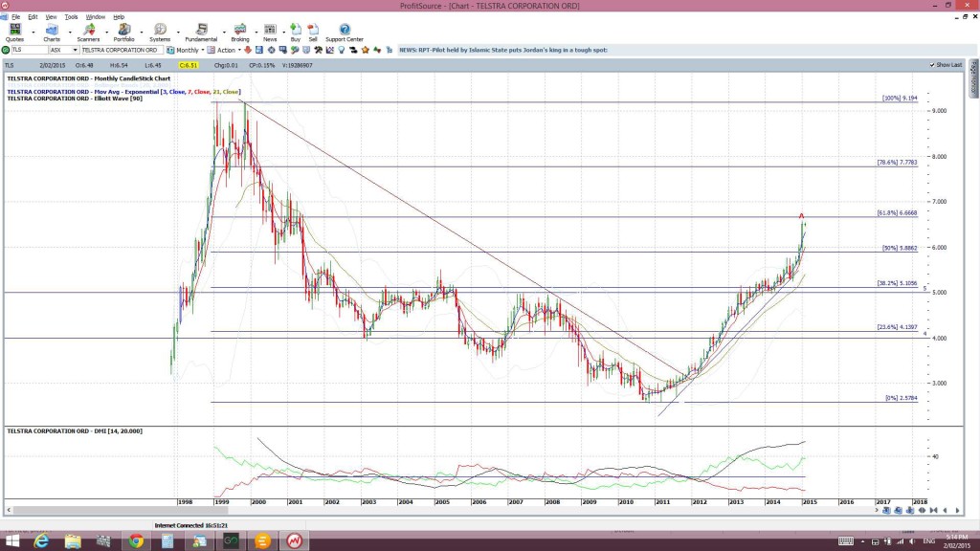Open File Explorer from taskbar
The height and width of the screenshot is (551, 980).
pyautogui.click(x=73, y=541)
